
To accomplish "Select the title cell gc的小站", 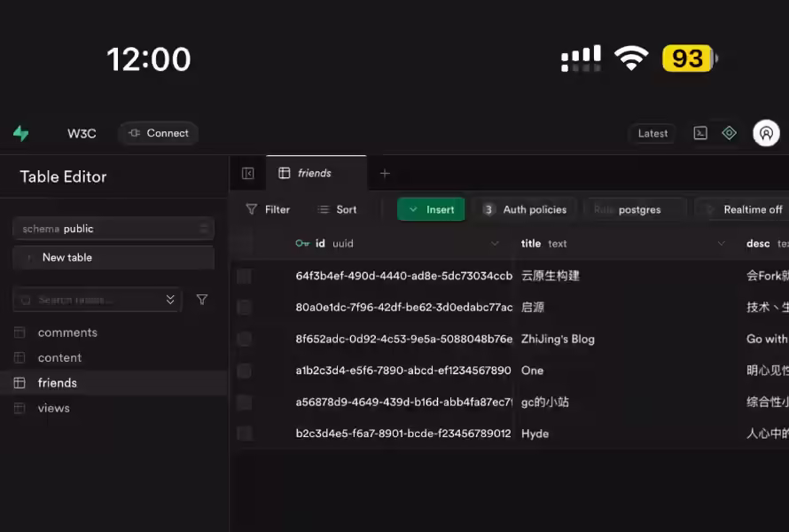I will pyautogui.click(x=545, y=402).
